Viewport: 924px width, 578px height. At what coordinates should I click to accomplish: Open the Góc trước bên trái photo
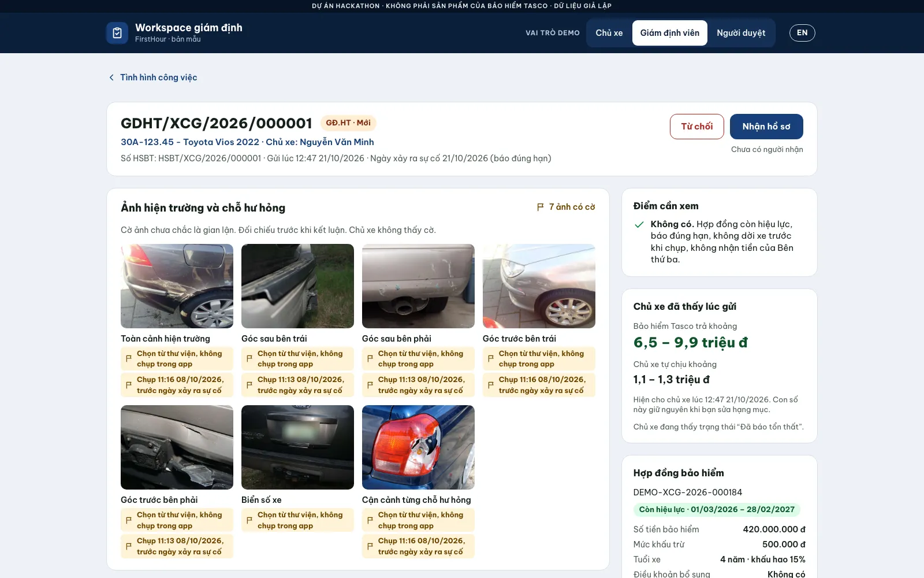tap(539, 286)
